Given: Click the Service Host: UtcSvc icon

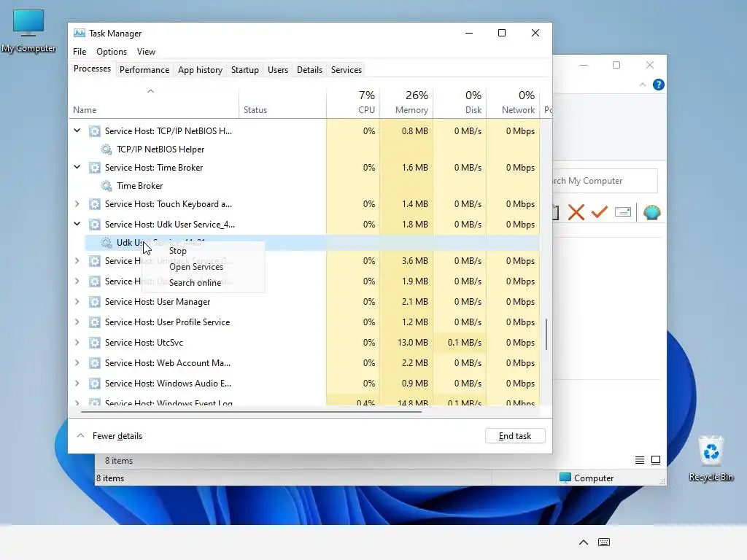Looking at the screenshot, I should 95,343.
